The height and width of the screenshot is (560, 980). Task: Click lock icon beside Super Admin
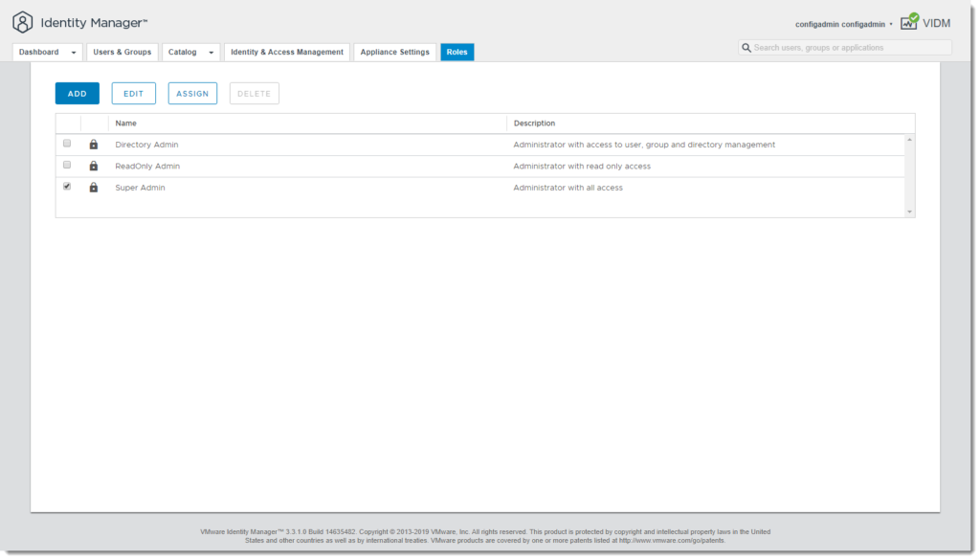93,187
